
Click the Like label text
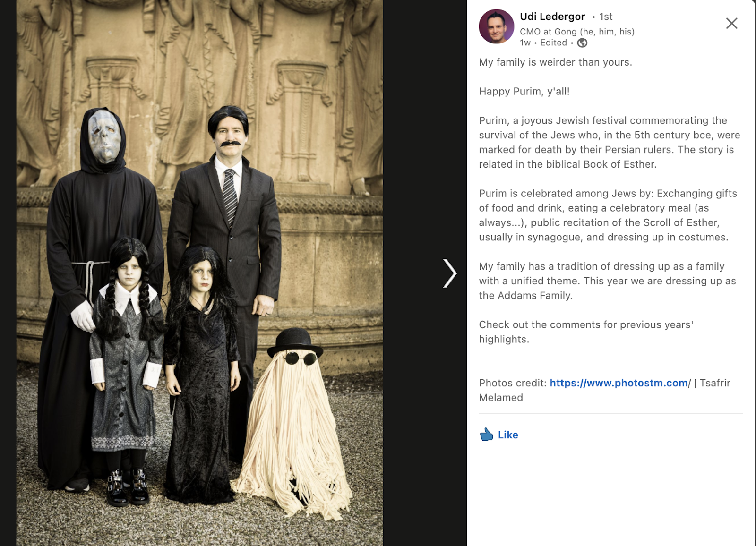508,435
